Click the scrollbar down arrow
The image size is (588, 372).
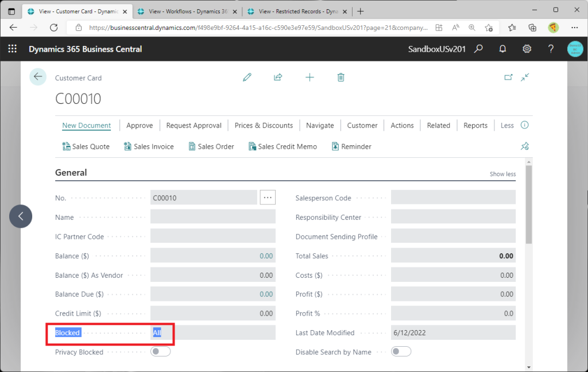(529, 367)
